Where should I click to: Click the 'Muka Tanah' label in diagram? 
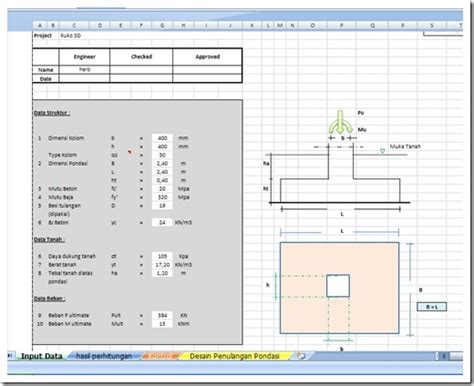point(405,146)
